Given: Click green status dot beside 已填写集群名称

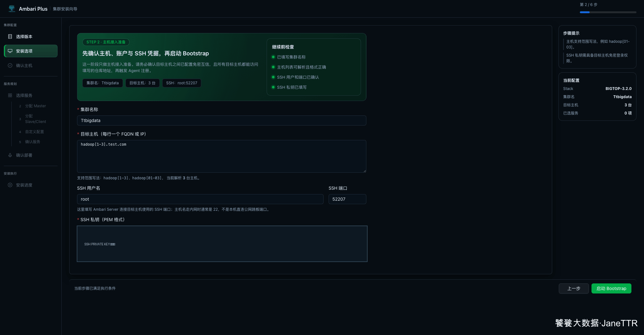Looking at the screenshot, I should coord(273,57).
